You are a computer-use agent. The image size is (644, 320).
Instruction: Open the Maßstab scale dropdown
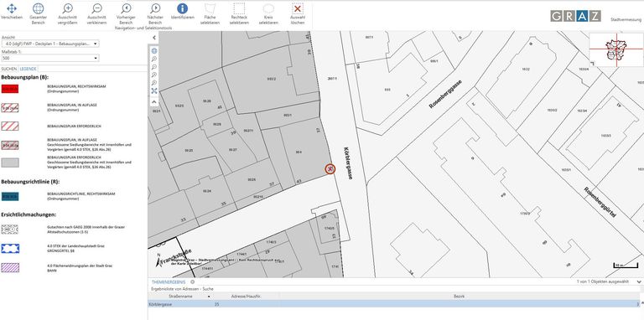pyautogui.click(x=50, y=59)
